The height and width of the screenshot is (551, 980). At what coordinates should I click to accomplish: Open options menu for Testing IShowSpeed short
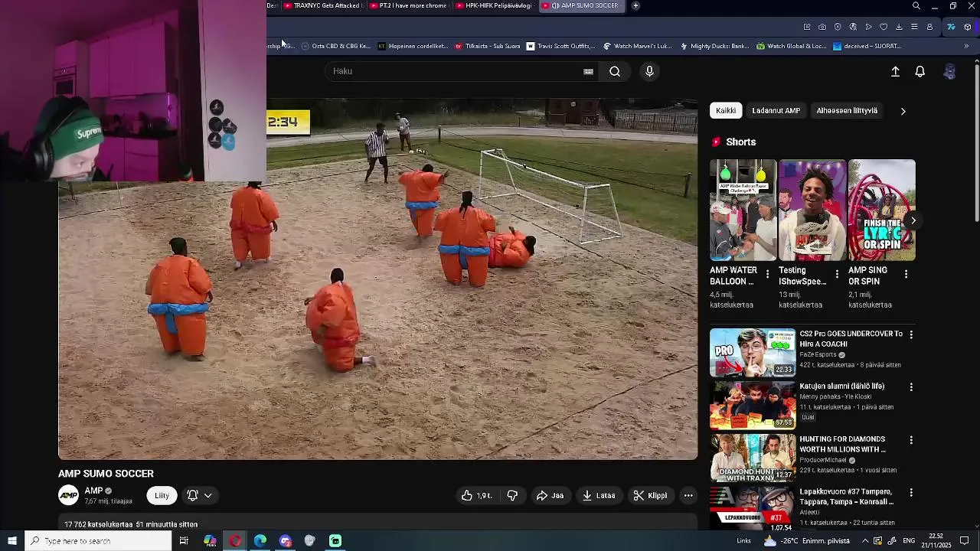tap(837, 274)
